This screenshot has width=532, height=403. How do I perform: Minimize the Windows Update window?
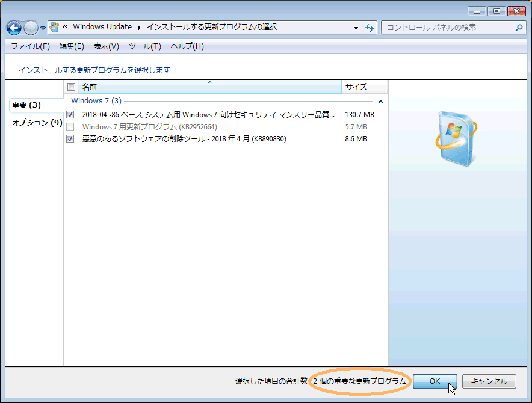tap(477, 11)
